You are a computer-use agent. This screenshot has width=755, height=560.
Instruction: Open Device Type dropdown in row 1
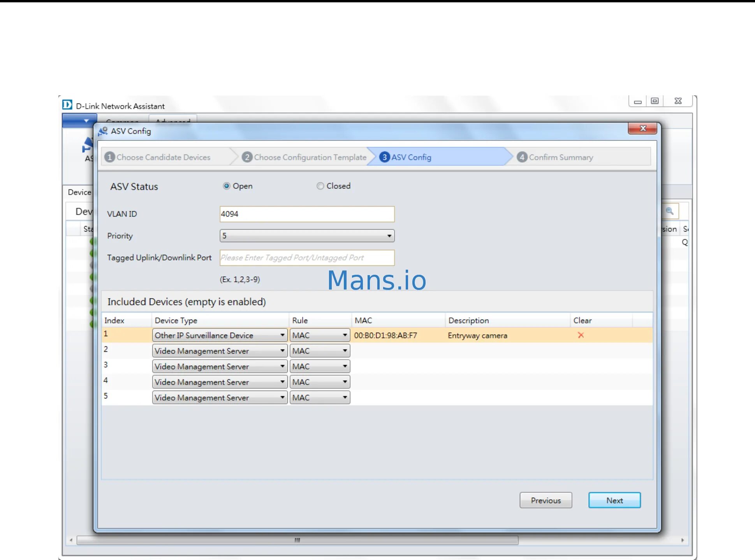point(220,335)
